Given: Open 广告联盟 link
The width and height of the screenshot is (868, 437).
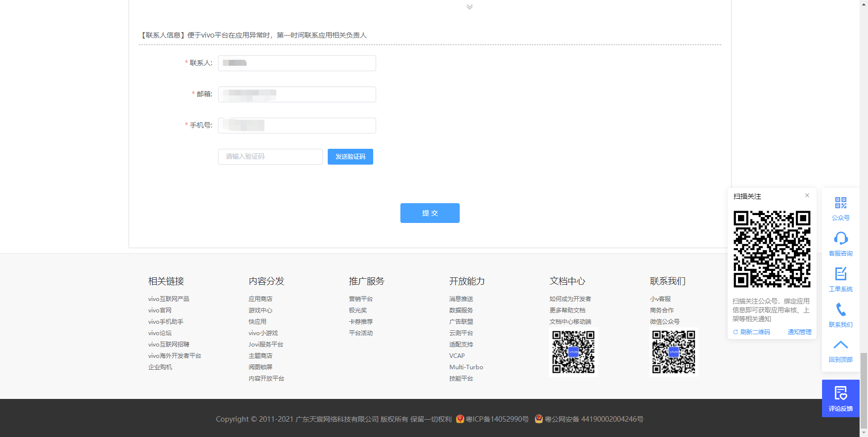Looking at the screenshot, I should pos(461,322).
